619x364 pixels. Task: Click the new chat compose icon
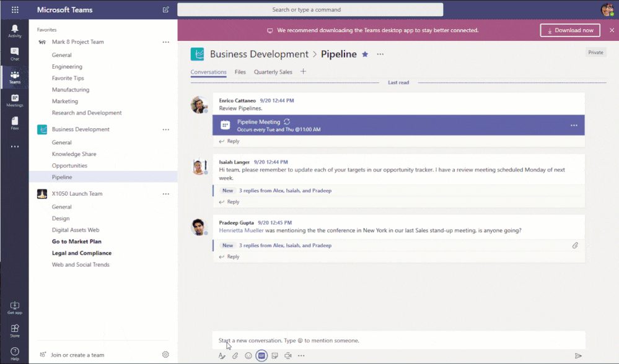(x=166, y=9)
